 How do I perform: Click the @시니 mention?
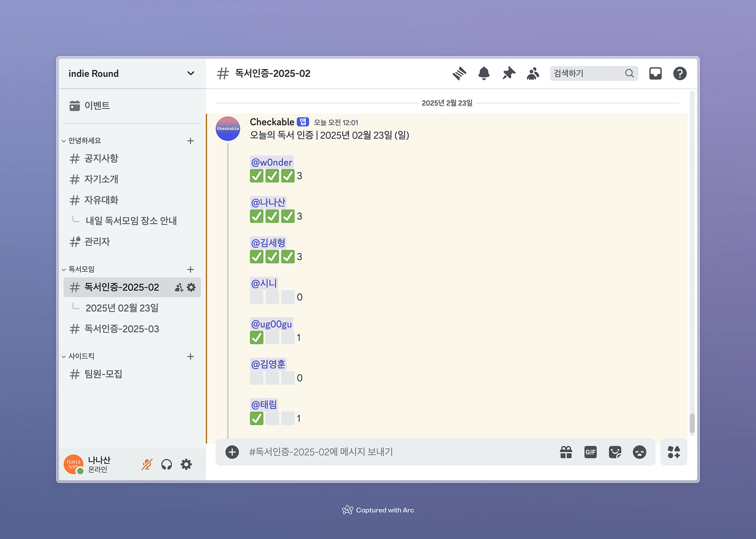coord(264,284)
